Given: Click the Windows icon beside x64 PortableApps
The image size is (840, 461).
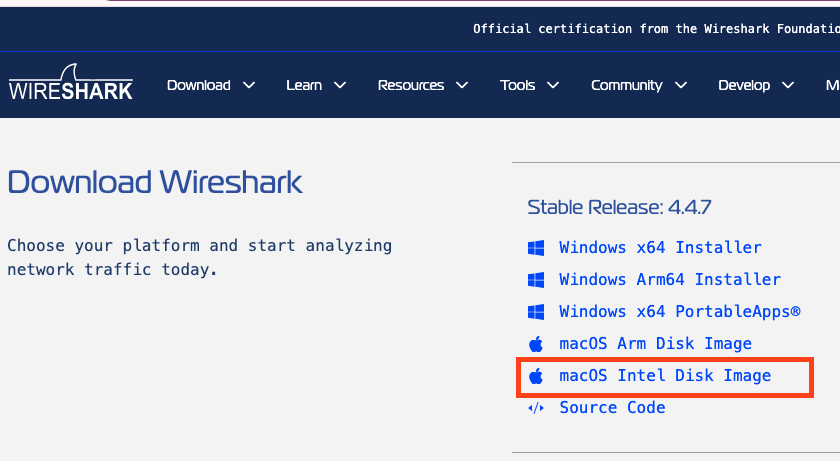Looking at the screenshot, I should [x=536, y=312].
